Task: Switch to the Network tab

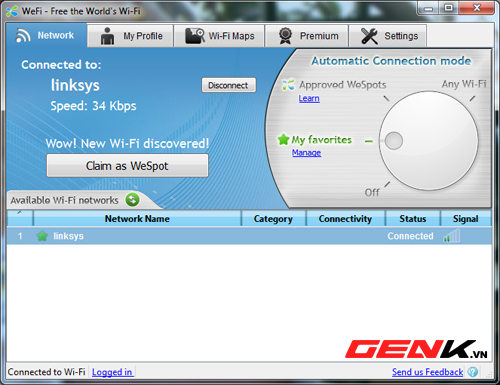Action: 47,35
